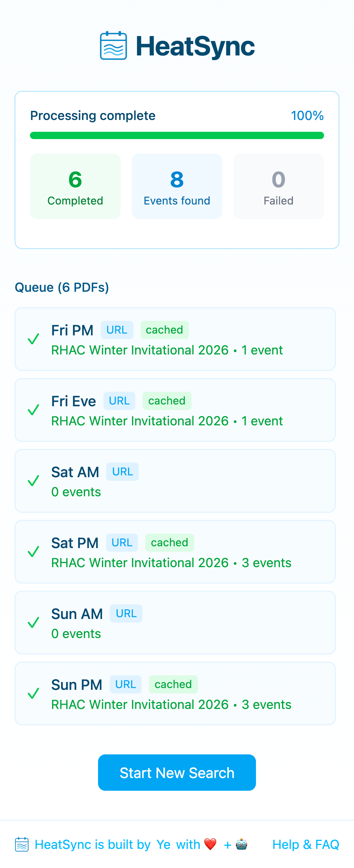
Task: Click the checkmark icon next to Sat PM
Action: (33, 552)
